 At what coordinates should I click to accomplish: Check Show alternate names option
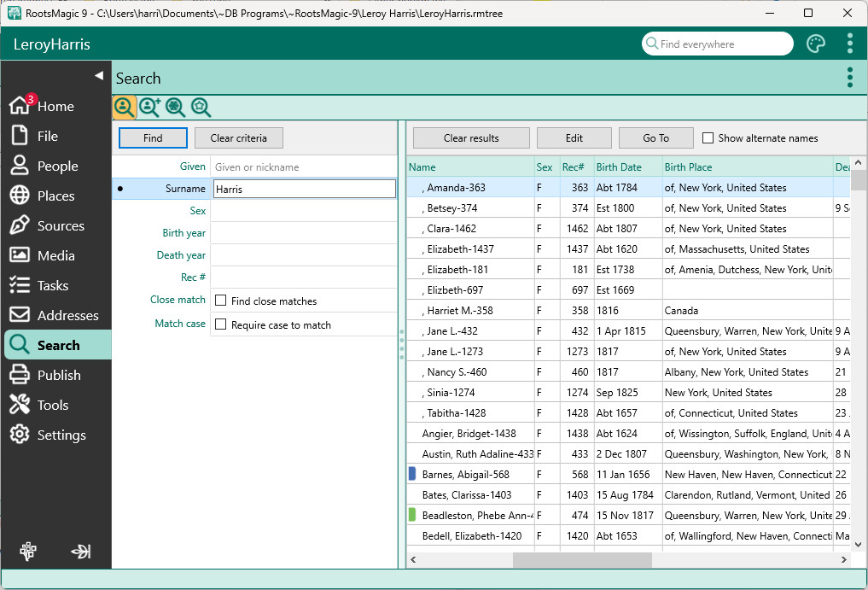[x=708, y=137]
